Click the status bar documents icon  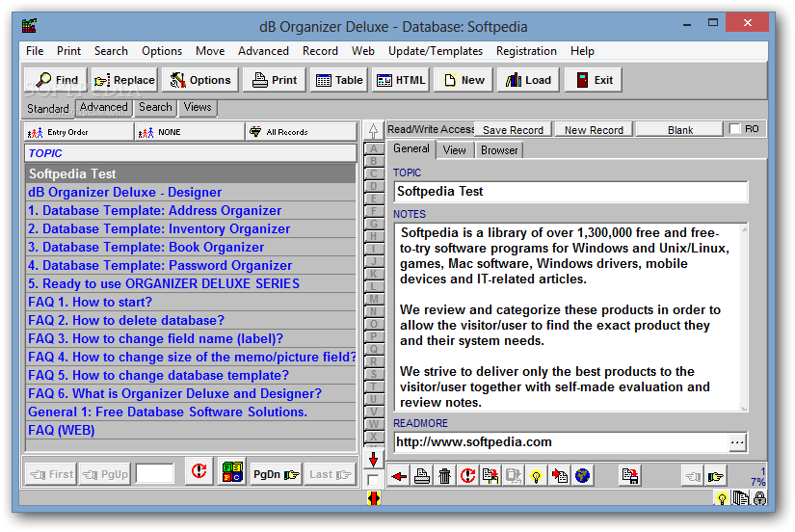(741, 498)
